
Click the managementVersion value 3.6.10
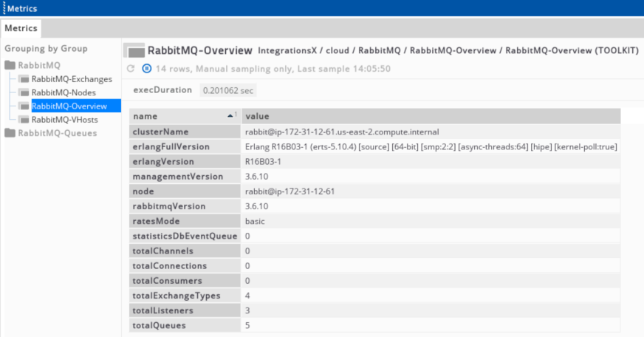[x=257, y=177]
